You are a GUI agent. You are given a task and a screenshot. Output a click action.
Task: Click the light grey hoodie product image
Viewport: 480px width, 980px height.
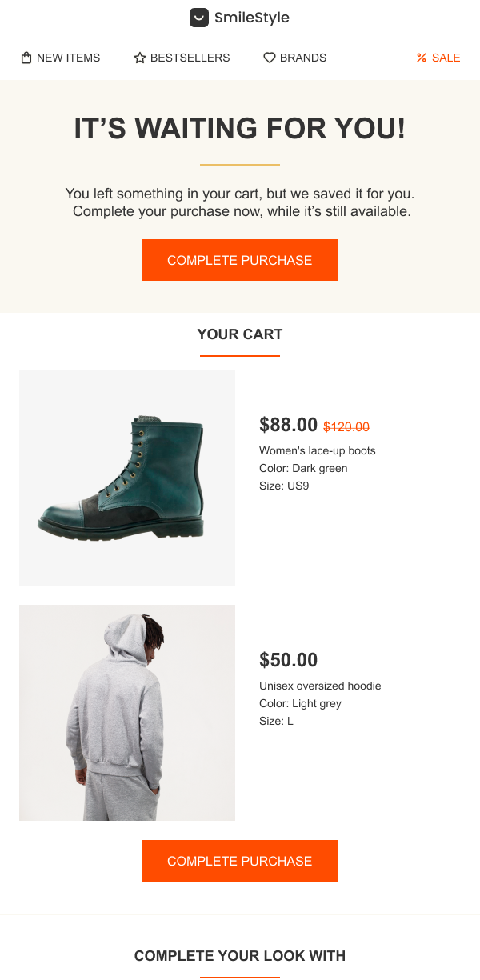tap(126, 712)
